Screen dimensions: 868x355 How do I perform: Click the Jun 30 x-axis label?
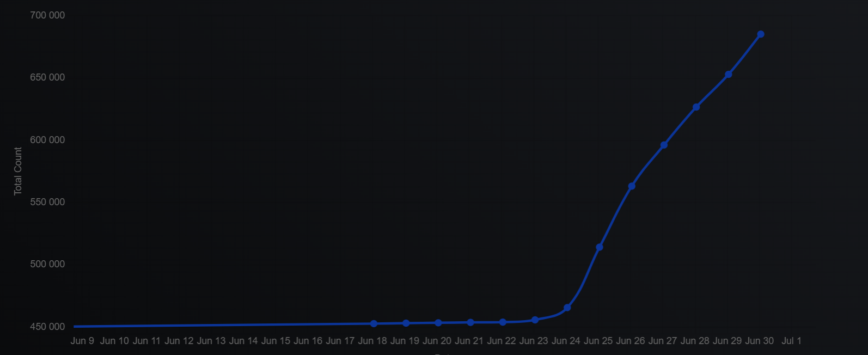tap(759, 341)
